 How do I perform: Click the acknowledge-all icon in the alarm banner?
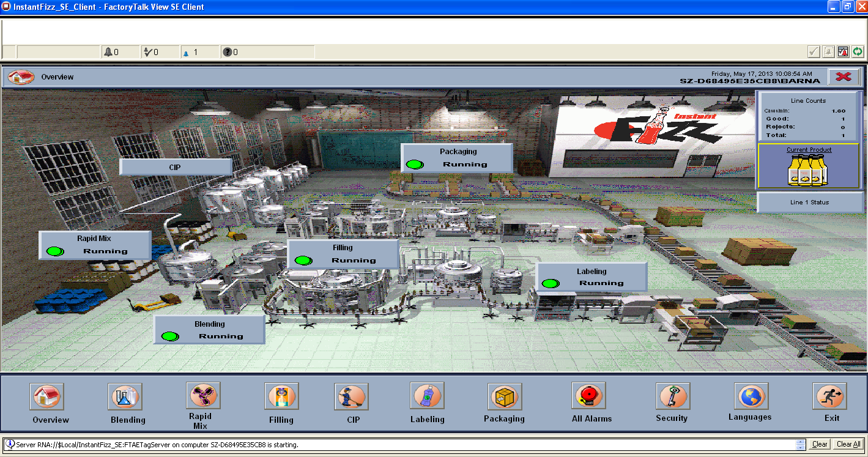click(x=828, y=52)
